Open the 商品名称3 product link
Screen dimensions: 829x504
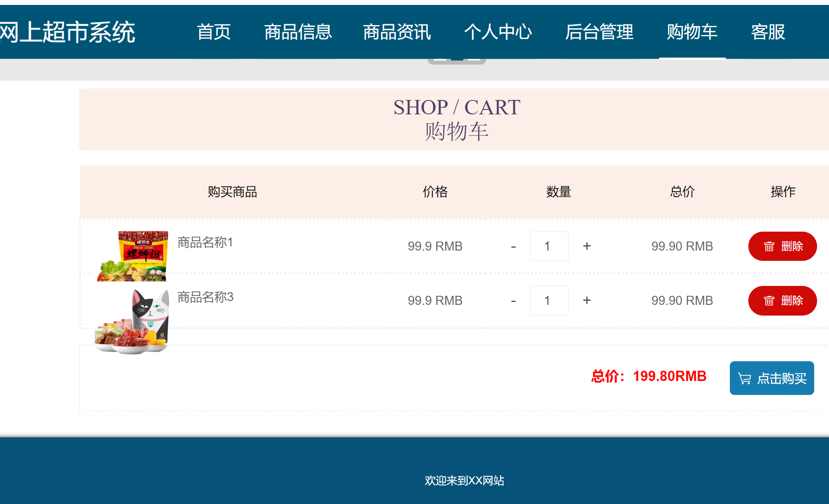(205, 297)
